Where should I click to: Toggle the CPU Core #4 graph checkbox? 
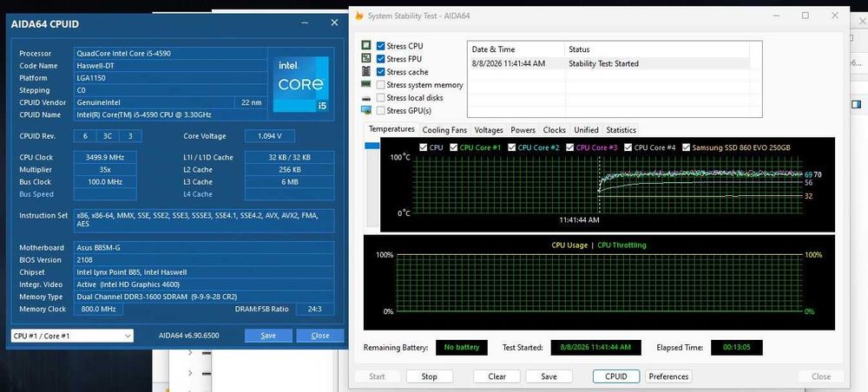628,147
